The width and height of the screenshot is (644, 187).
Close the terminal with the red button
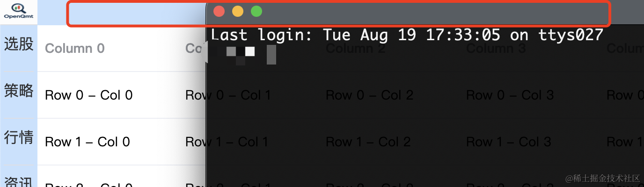(219, 11)
